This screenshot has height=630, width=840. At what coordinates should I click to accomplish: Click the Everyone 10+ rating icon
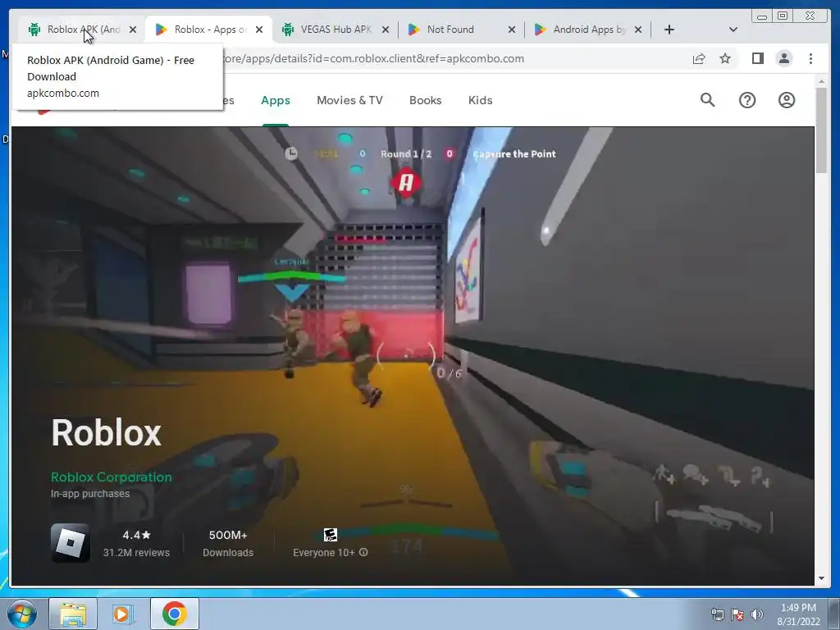(331, 535)
